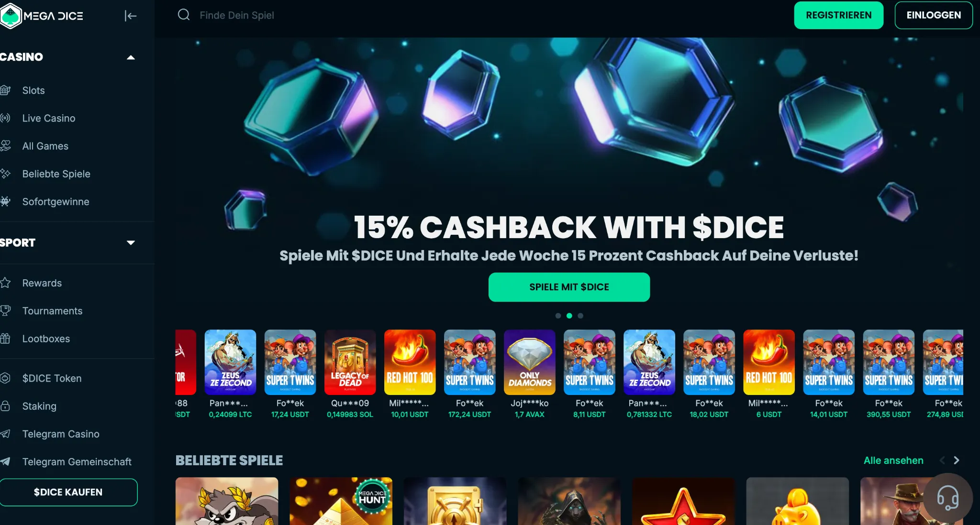
Task: Click the Slots icon in the sidebar
Action: coord(5,90)
